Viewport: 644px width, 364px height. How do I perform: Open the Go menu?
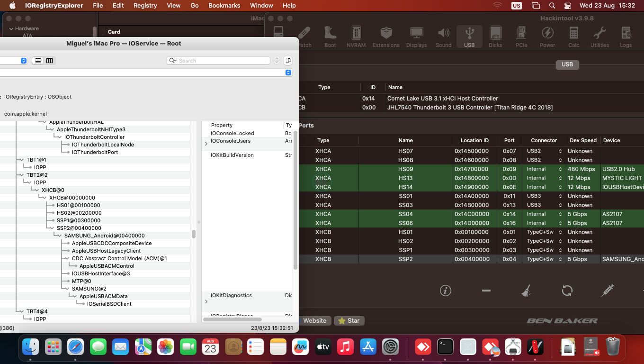click(x=194, y=6)
